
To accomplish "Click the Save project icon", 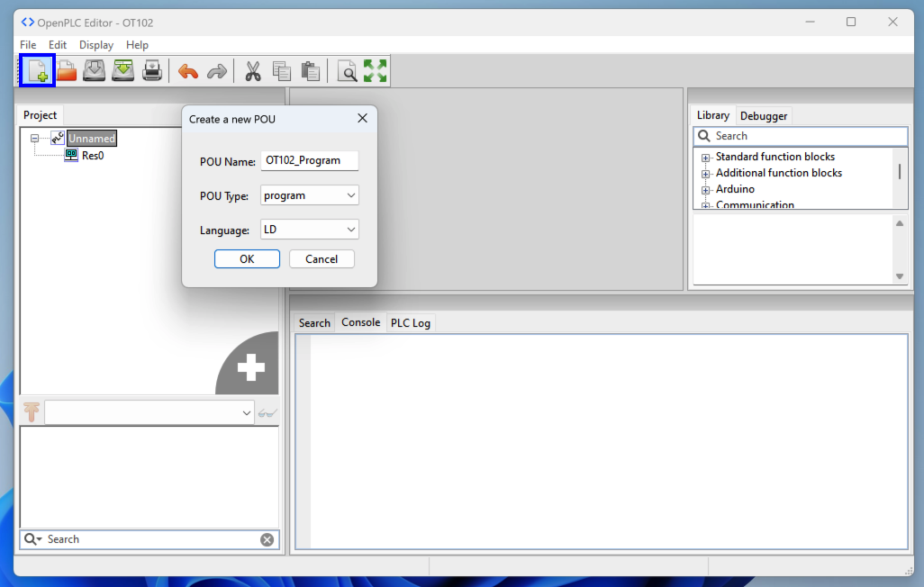I will tap(95, 71).
